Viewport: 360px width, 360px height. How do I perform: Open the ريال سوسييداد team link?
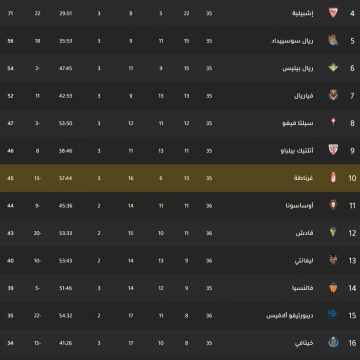point(292,41)
